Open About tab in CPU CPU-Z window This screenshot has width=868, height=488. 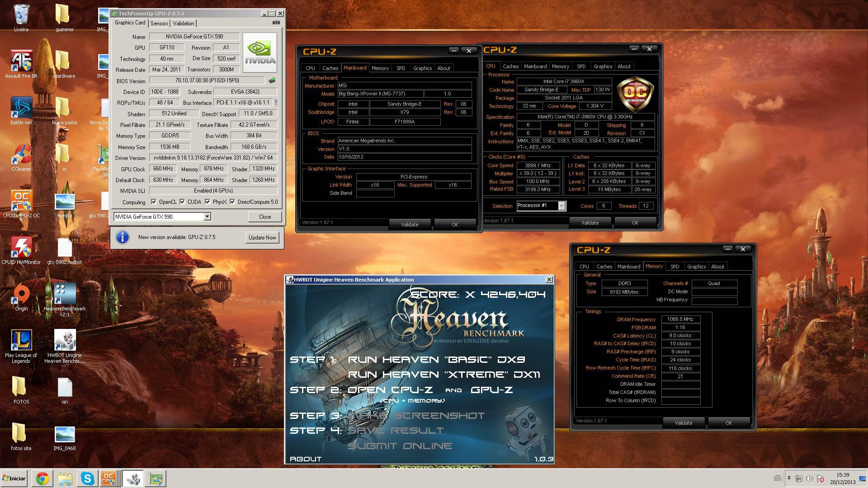coord(624,66)
